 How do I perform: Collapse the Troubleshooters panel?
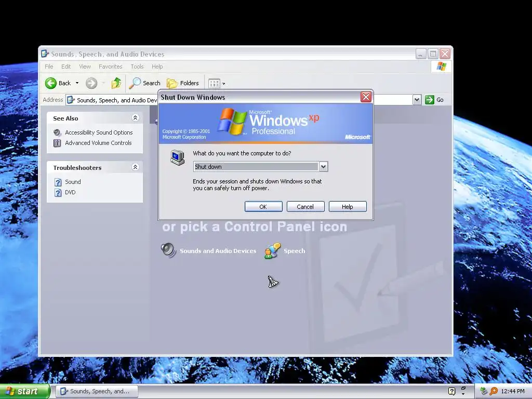(135, 167)
